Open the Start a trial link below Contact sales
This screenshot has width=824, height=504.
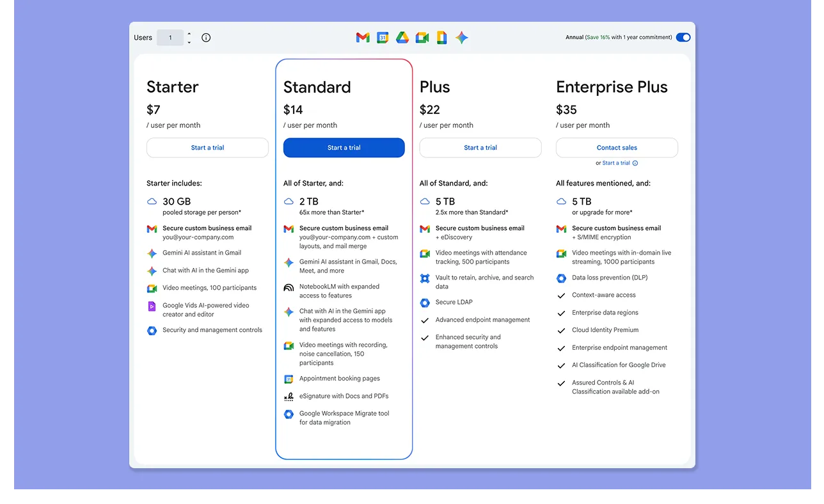pos(616,162)
